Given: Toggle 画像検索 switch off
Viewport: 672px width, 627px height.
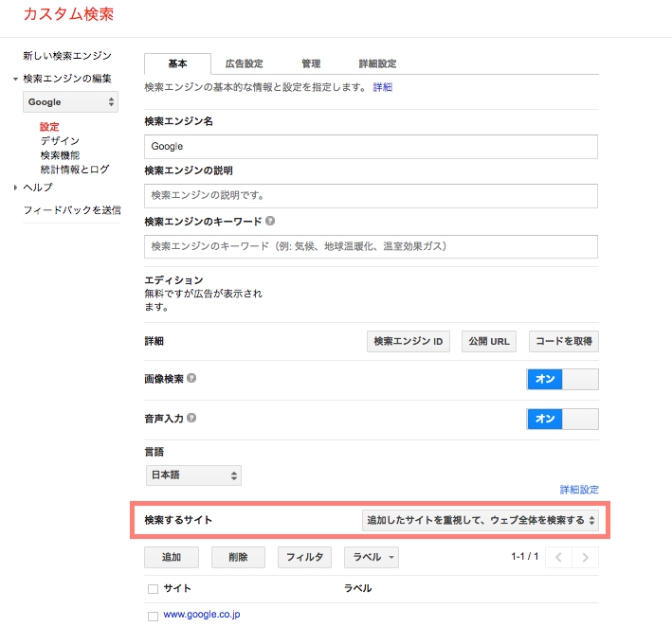Looking at the screenshot, I should coord(562,379).
